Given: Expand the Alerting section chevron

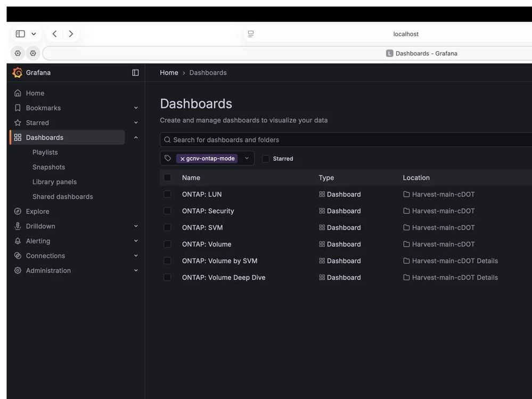Looking at the screenshot, I should click(x=136, y=241).
